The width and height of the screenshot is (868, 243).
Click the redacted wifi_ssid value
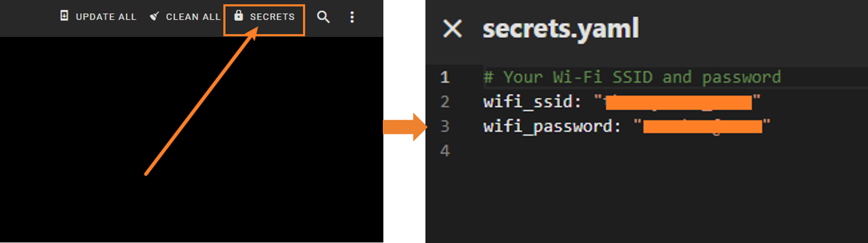pos(678,102)
